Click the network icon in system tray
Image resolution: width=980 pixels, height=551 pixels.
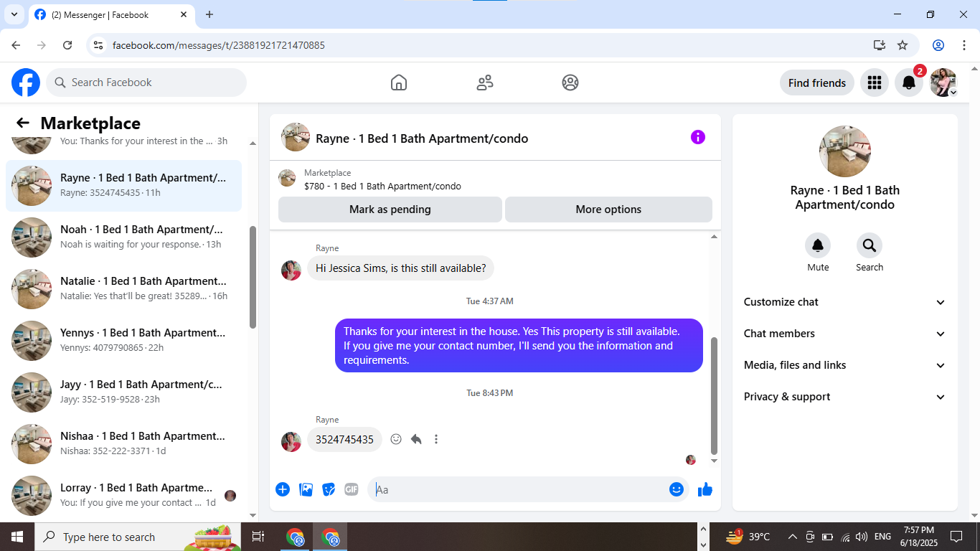845,537
